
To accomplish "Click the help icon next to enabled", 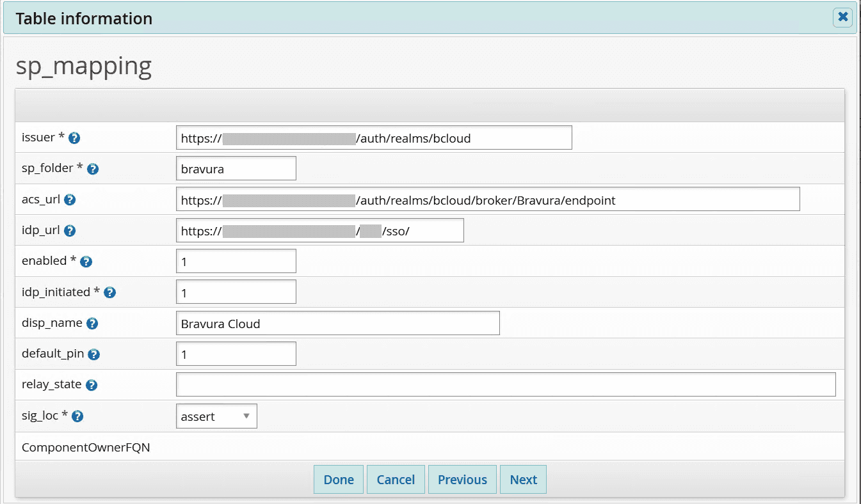I will click(x=86, y=262).
